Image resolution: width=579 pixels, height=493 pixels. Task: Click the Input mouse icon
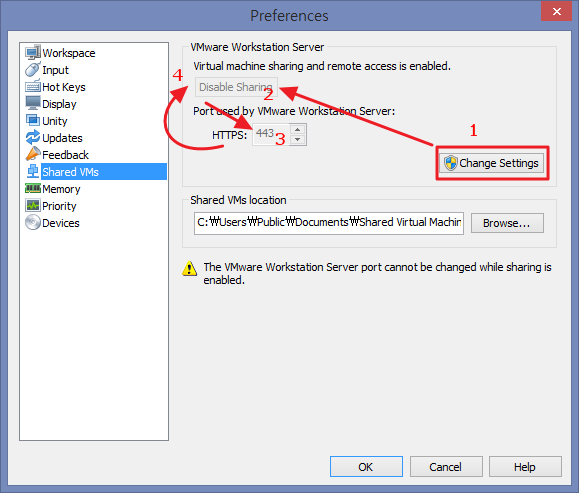pos(33,69)
